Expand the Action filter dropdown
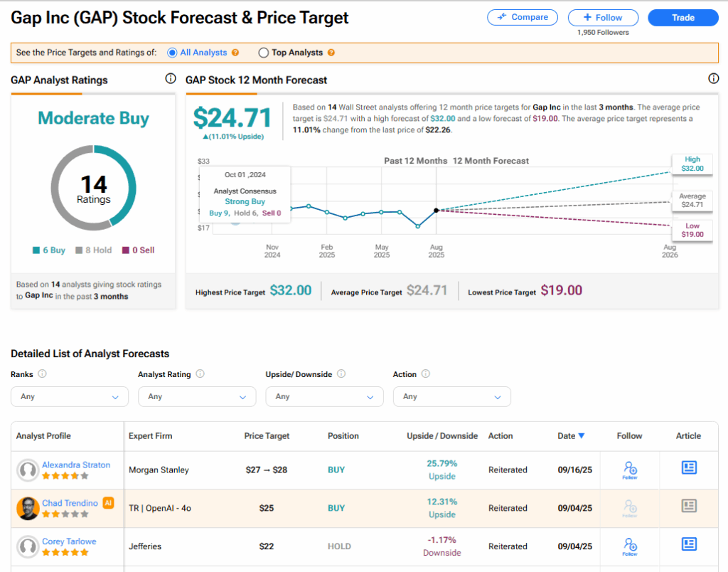 pos(451,396)
